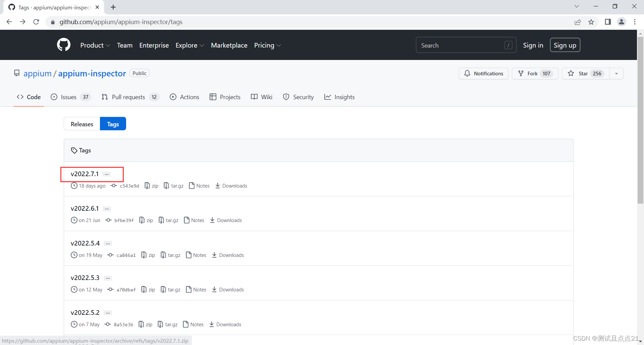Screen dimensions: 644x345
Task: Switch to the Actions tab
Action: [184, 97]
